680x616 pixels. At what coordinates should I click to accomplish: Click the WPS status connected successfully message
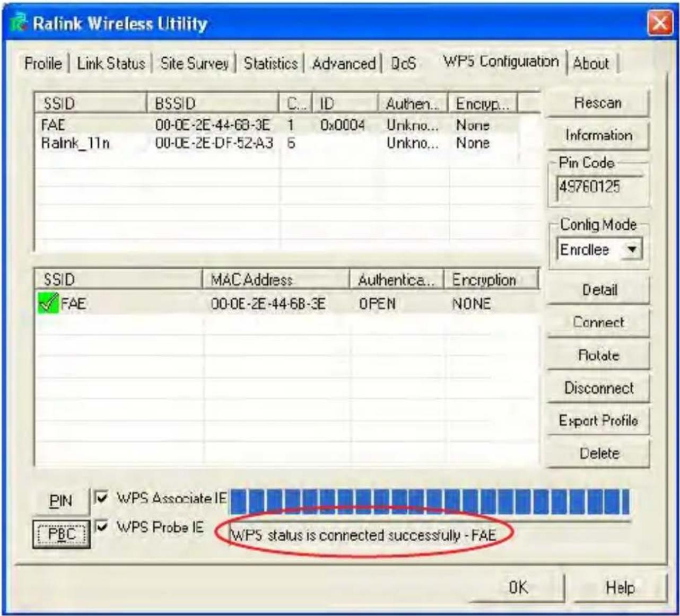pos(363,535)
